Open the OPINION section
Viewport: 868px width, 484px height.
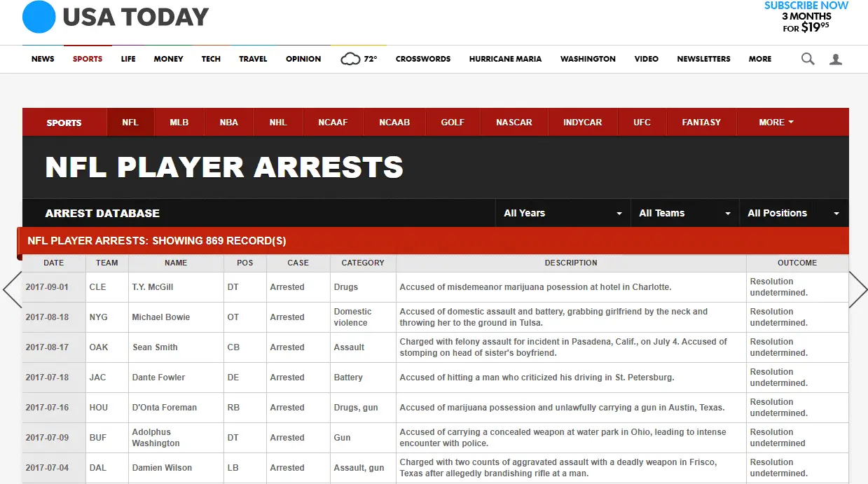pyautogui.click(x=303, y=59)
